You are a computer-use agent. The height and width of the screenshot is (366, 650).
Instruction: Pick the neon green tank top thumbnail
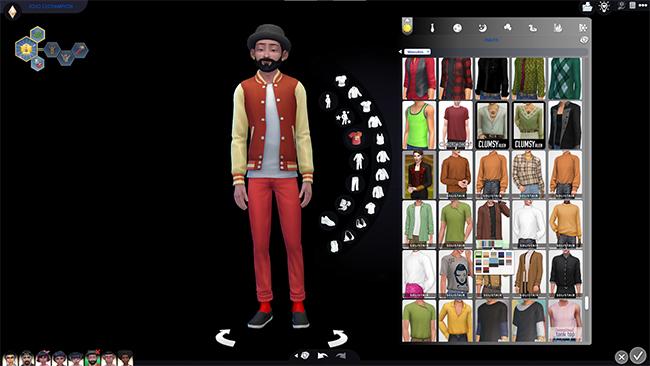click(x=419, y=125)
